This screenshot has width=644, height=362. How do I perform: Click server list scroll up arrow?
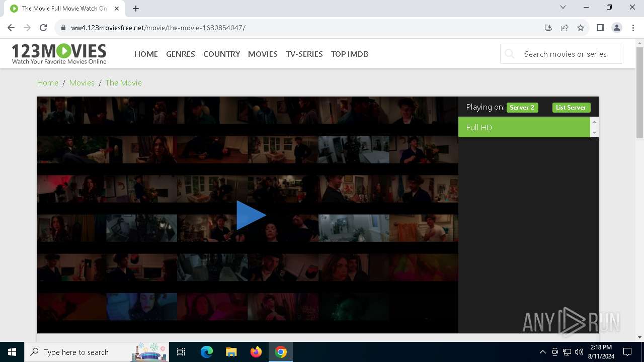tap(594, 122)
